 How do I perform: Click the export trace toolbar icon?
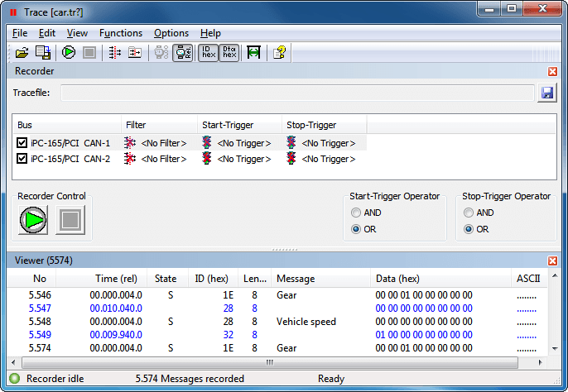pyautogui.click(x=43, y=53)
